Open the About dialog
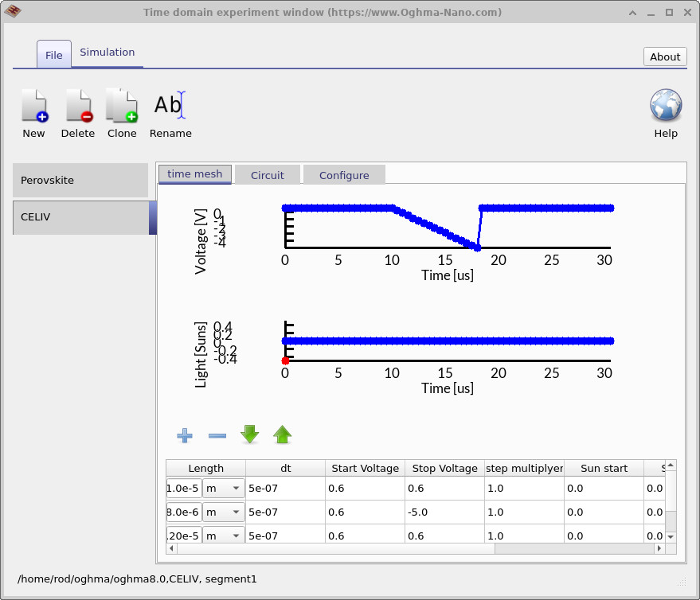Viewport: 700px width, 600px height. tap(664, 56)
